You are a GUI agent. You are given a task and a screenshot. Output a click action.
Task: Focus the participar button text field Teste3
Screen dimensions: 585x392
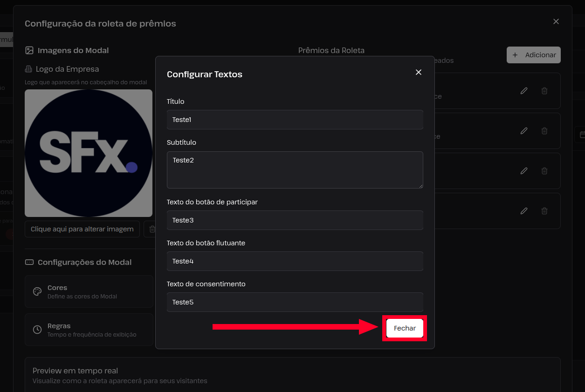295,220
